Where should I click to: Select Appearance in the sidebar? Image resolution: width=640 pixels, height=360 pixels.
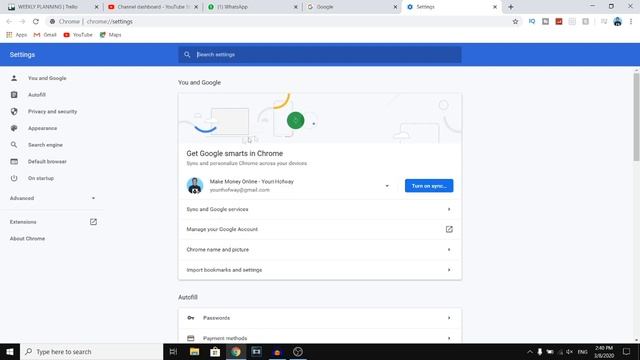pos(42,128)
